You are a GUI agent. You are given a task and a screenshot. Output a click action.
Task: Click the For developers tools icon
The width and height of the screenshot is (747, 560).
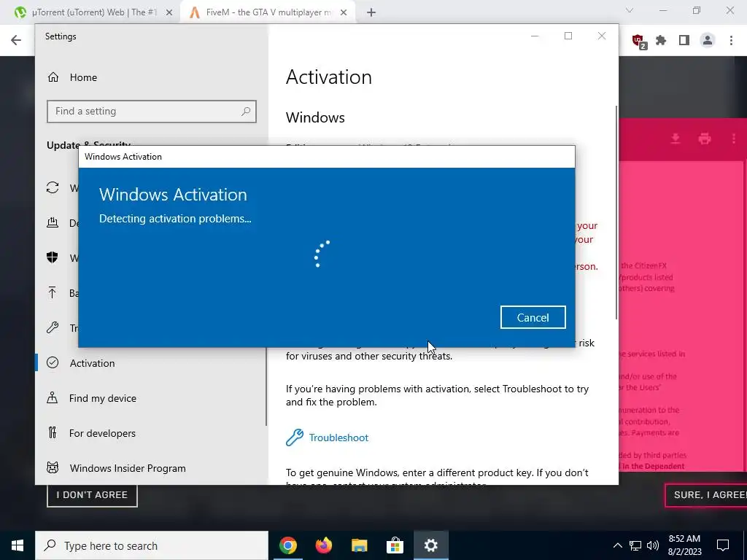[53, 433]
